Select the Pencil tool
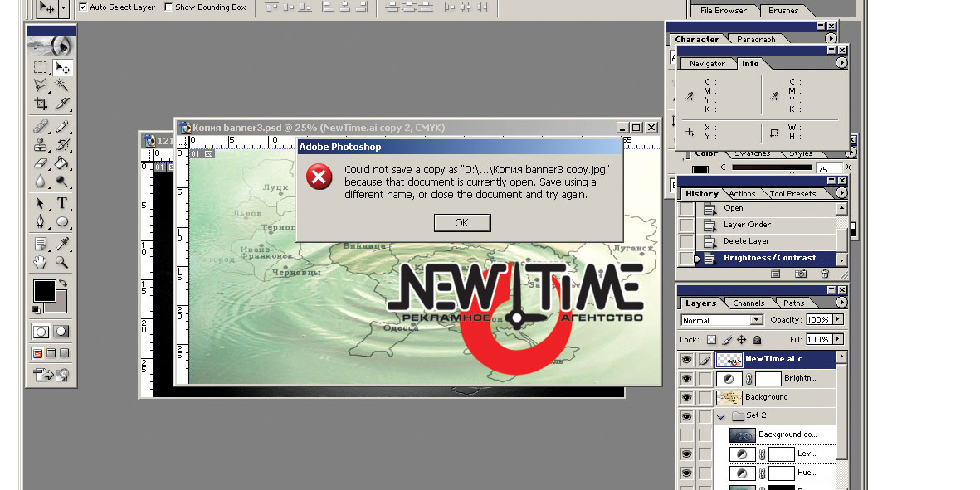Viewport: 980px width, 490px height. click(x=62, y=127)
